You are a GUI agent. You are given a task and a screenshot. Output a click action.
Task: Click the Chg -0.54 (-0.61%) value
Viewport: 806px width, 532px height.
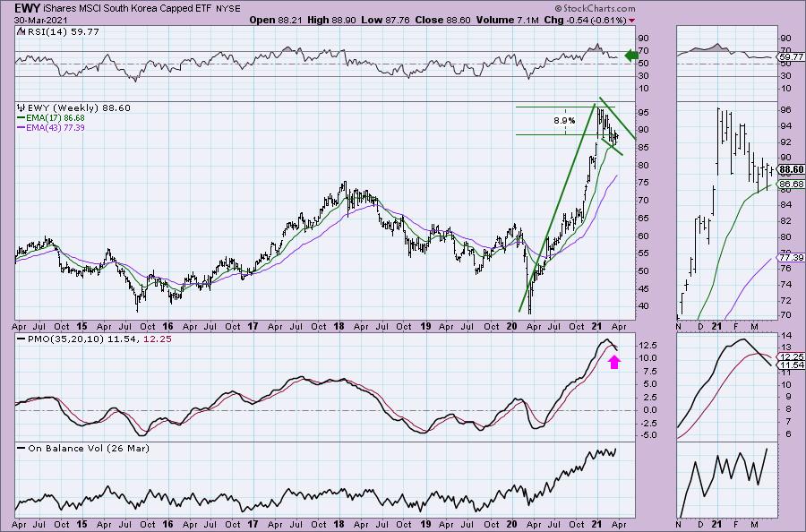pyautogui.click(x=585, y=20)
